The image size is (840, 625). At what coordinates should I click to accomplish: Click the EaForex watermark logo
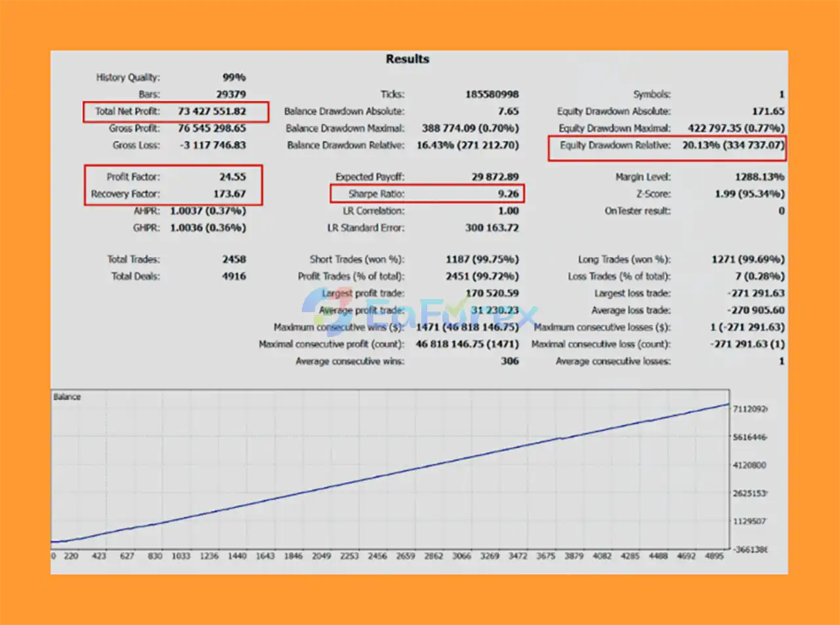pos(420,313)
